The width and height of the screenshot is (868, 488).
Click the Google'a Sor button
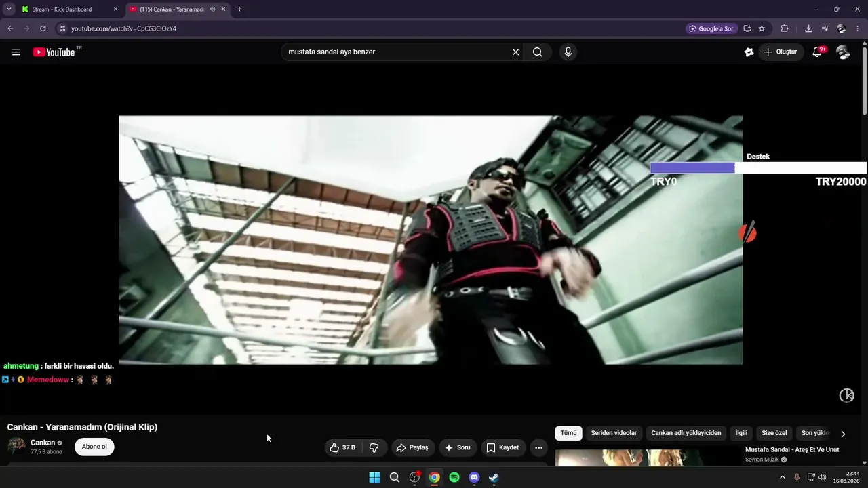pos(711,28)
